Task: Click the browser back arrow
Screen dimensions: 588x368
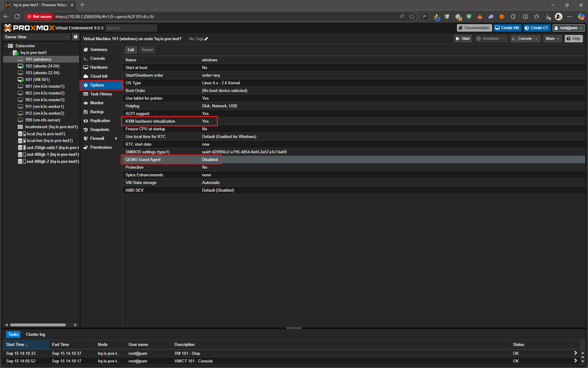Action: coord(6,17)
